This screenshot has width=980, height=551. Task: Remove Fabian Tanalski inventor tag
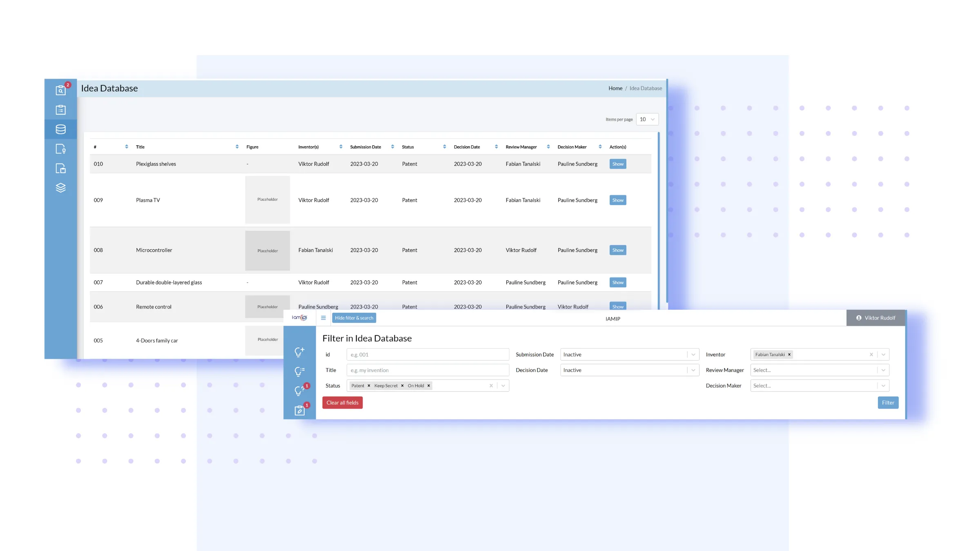click(x=789, y=355)
